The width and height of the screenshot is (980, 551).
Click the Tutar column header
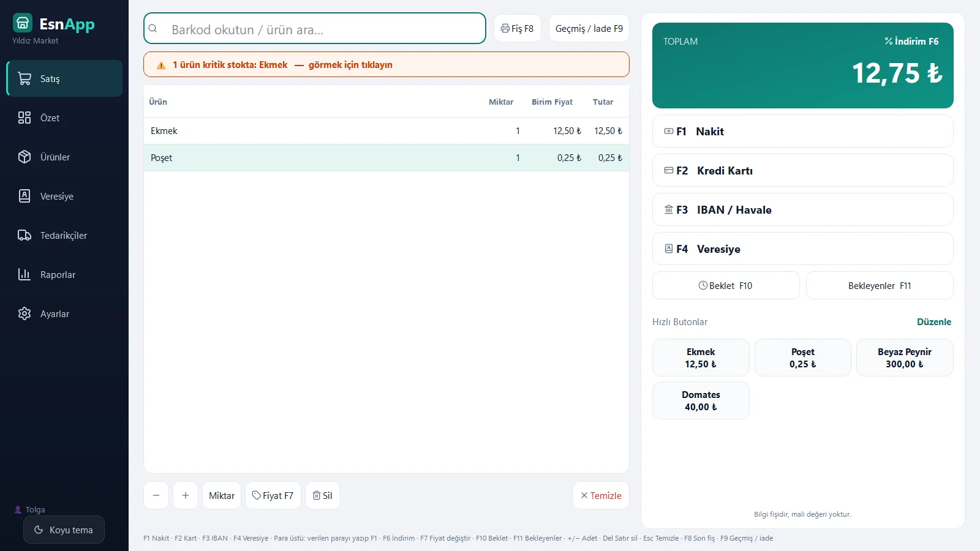pos(603,102)
